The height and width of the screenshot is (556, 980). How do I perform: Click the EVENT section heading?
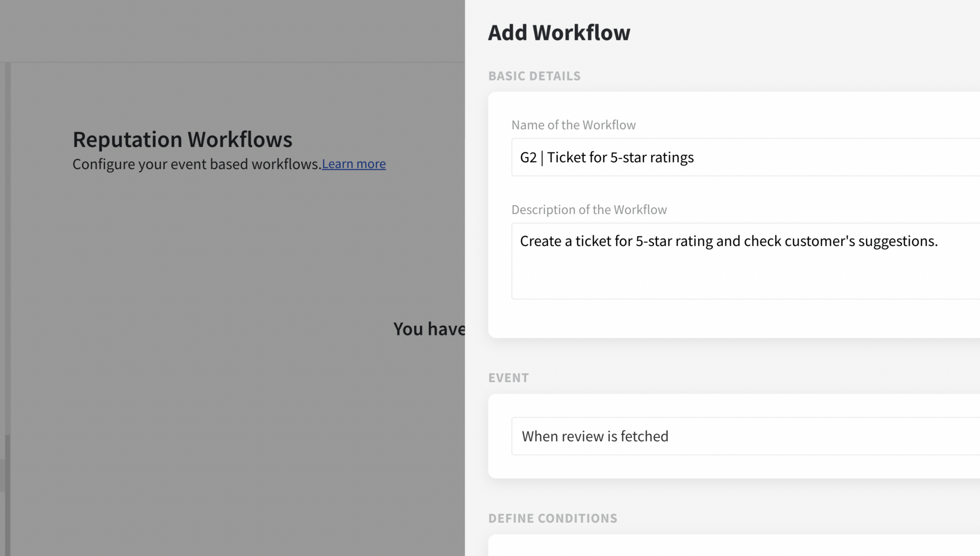[x=508, y=378]
